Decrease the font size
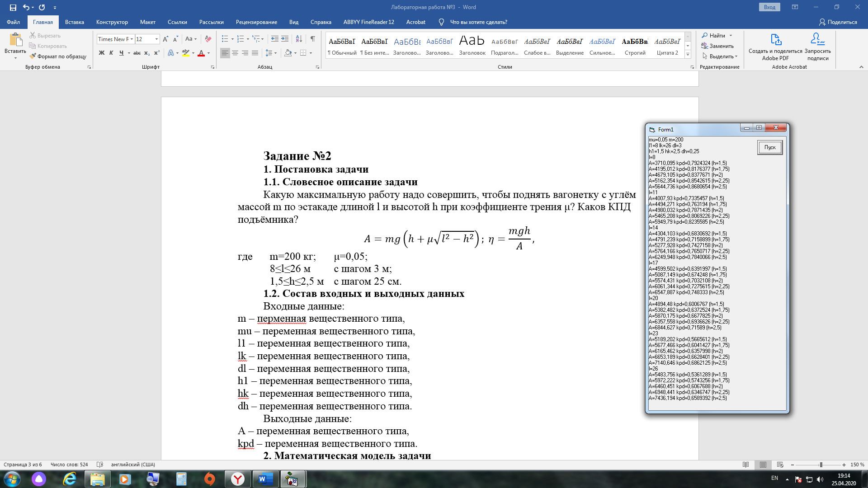Viewport: 868px width, 488px height. coord(175,39)
